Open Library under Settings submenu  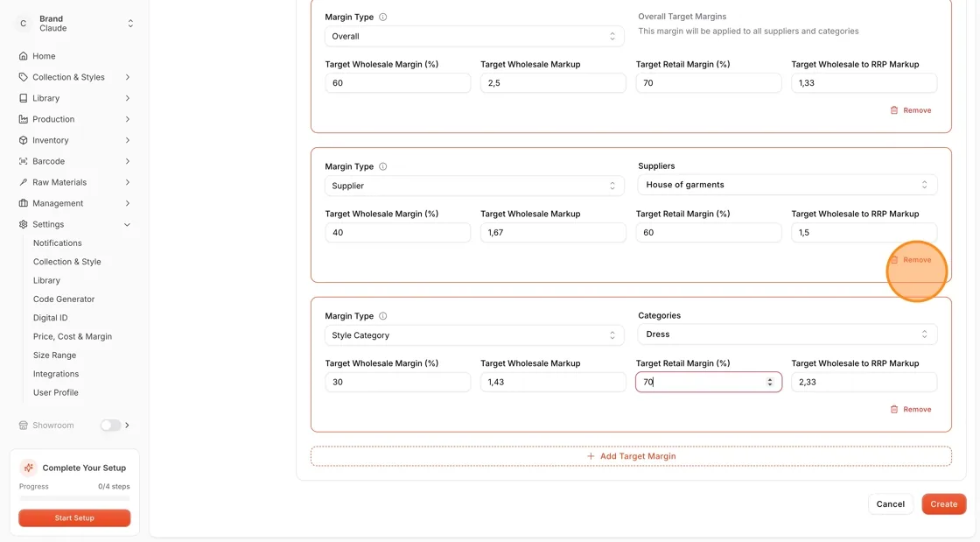47,281
